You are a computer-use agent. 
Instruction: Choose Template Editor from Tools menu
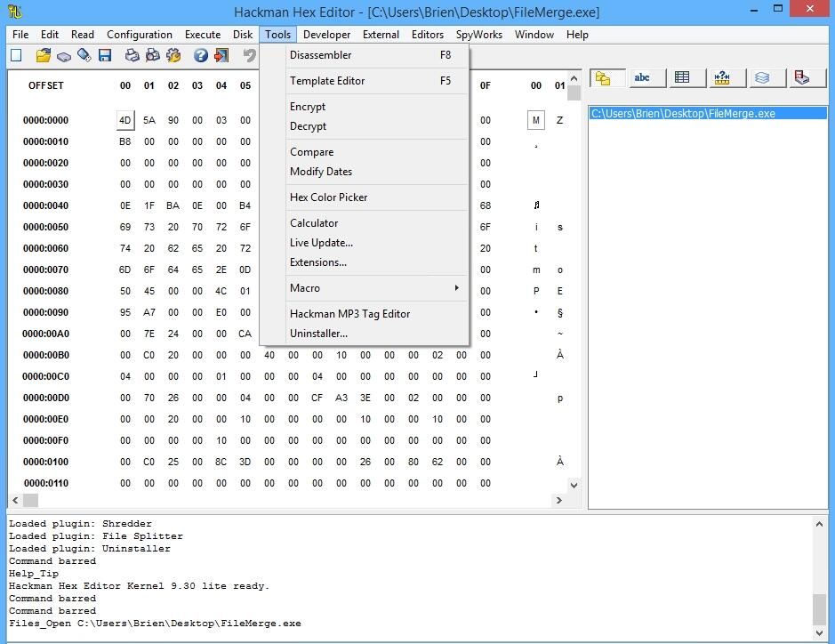[x=365, y=80]
